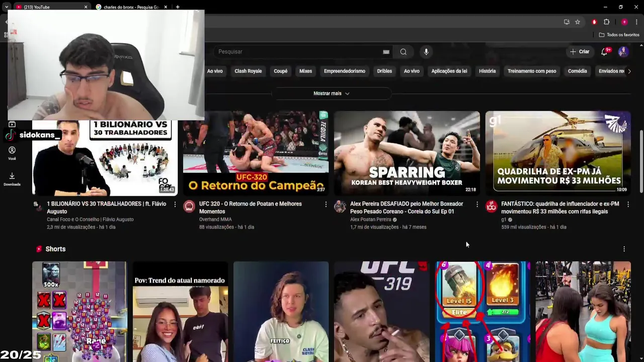Select the Coupé filter chip
The height and width of the screenshot is (362, 644).
[281, 71]
